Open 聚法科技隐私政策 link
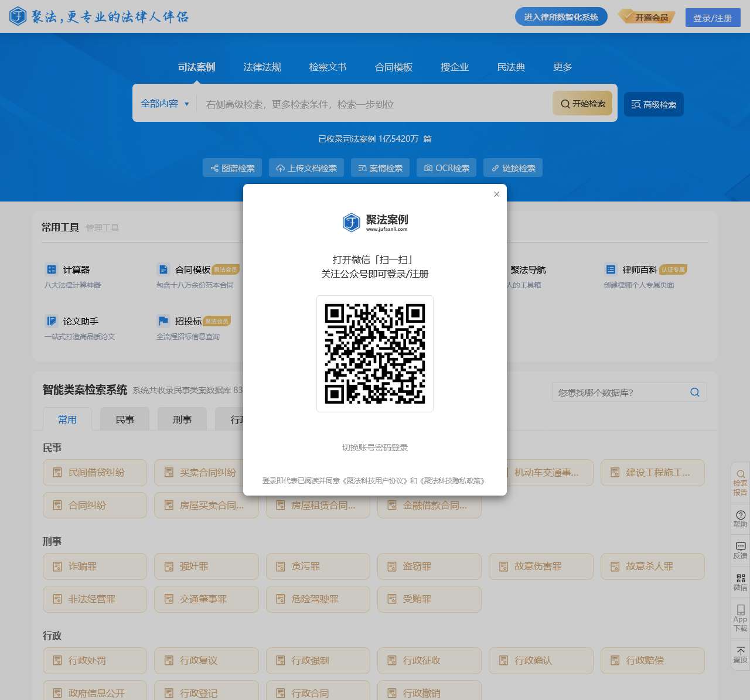This screenshot has width=750, height=700. pos(452,480)
